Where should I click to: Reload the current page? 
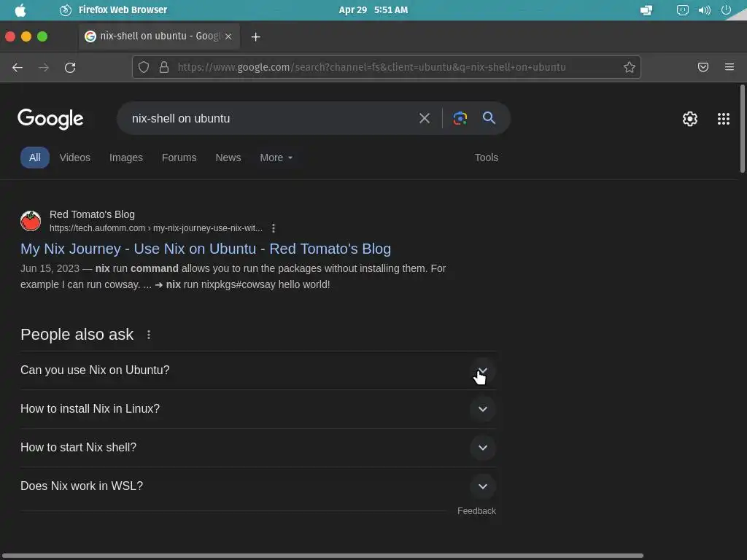point(70,68)
